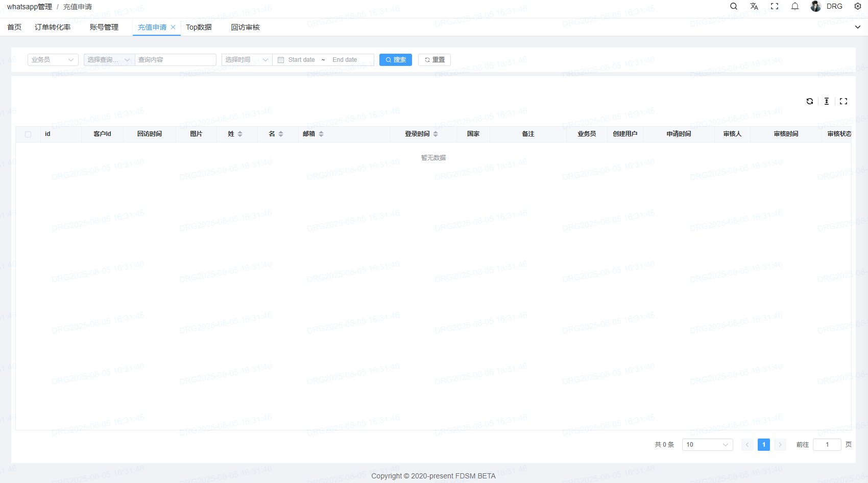The width and height of the screenshot is (868, 483).
Task: Switch to the Top数据 tab
Action: [x=199, y=27]
